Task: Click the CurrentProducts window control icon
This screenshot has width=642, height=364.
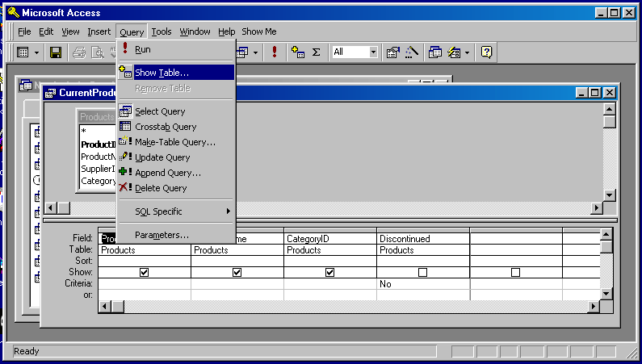Action: (x=50, y=93)
